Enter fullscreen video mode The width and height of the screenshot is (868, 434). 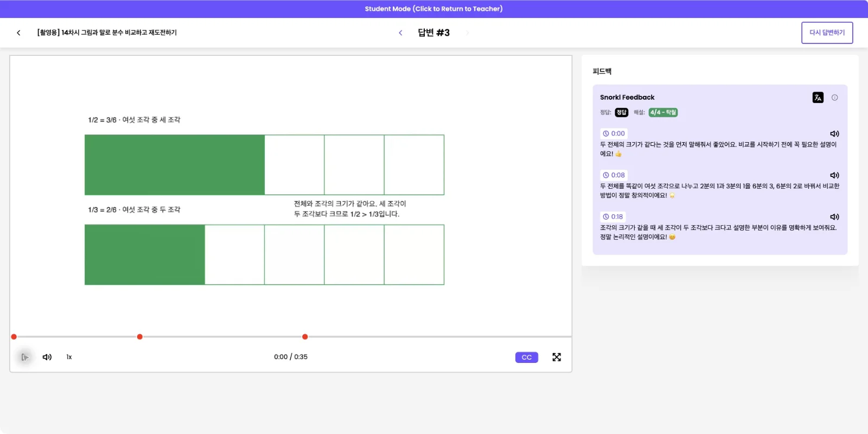pyautogui.click(x=557, y=357)
